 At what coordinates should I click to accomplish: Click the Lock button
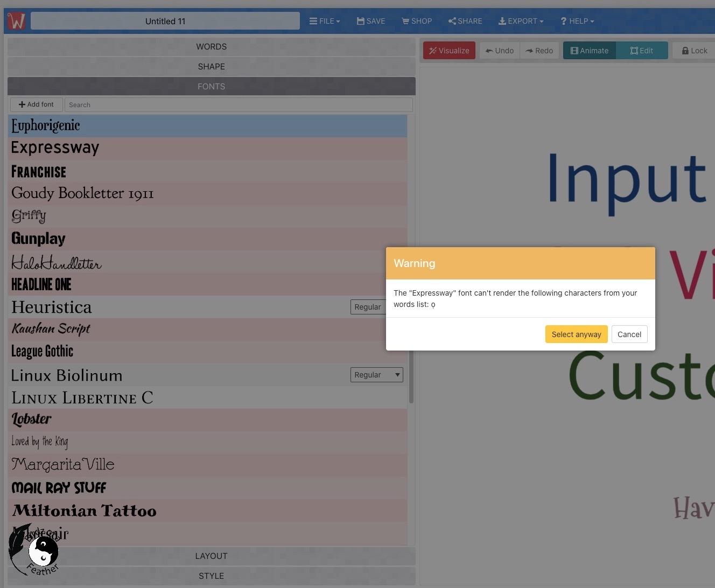tap(695, 51)
